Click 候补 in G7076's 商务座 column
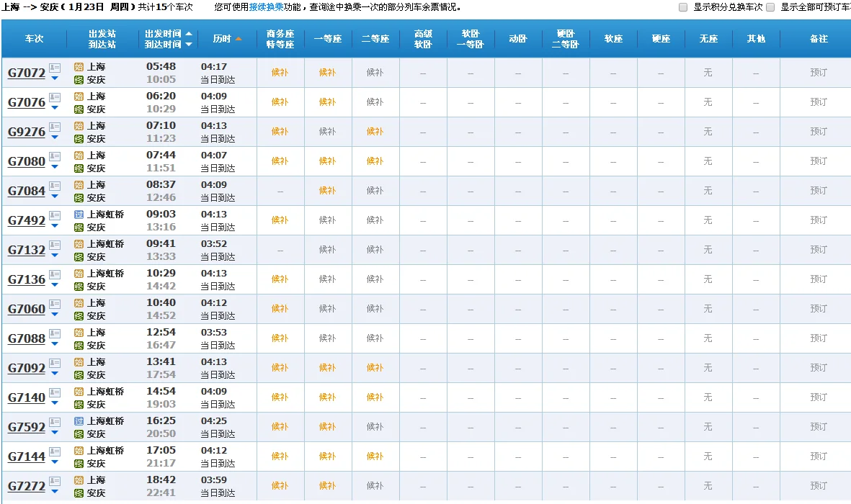 point(280,102)
